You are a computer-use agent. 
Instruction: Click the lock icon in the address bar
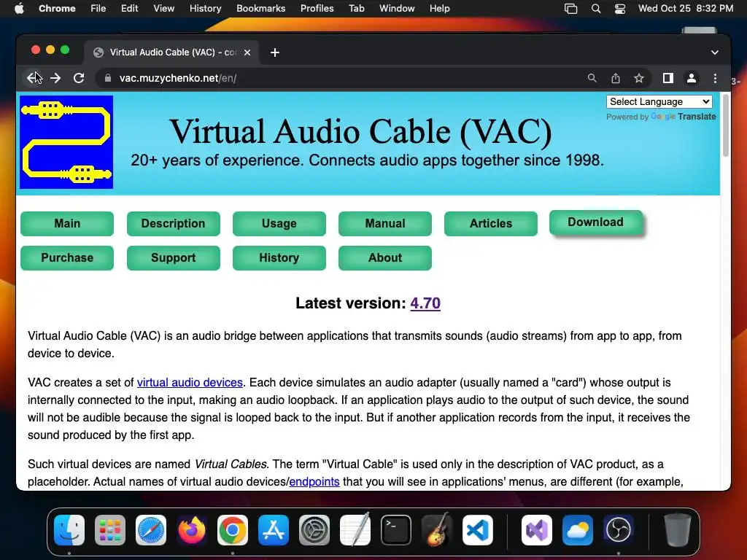108,78
